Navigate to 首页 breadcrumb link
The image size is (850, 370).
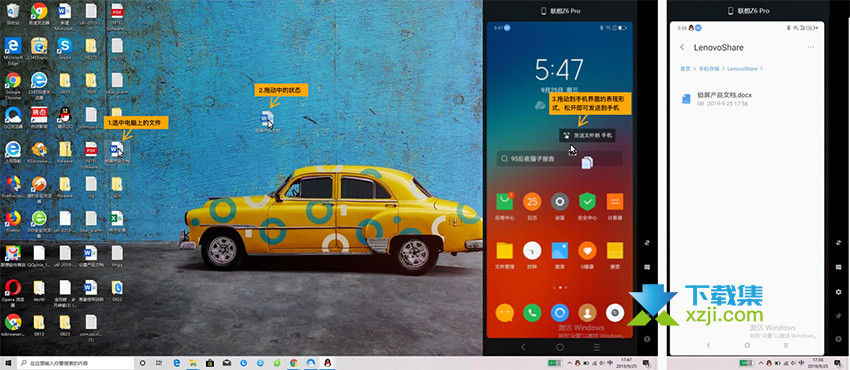[686, 69]
